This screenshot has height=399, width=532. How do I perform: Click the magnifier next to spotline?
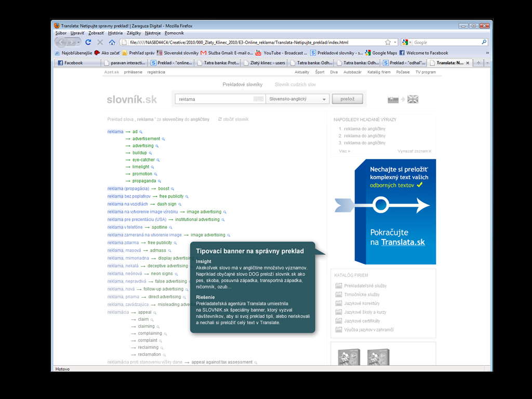click(170, 228)
